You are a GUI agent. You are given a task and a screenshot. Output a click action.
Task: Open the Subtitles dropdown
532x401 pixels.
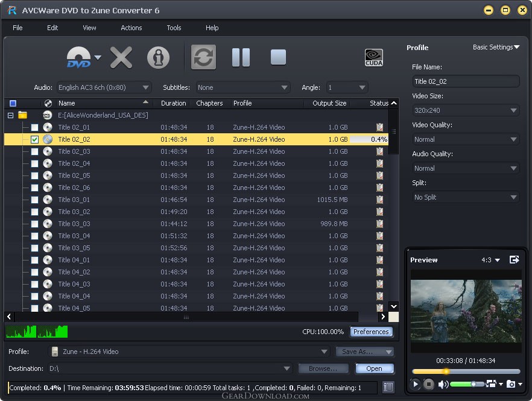243,87
